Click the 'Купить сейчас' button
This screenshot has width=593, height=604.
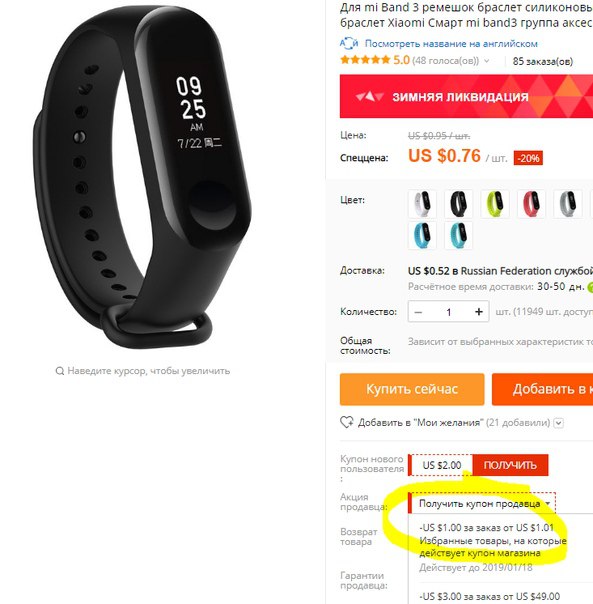click(x=412, y=389)
